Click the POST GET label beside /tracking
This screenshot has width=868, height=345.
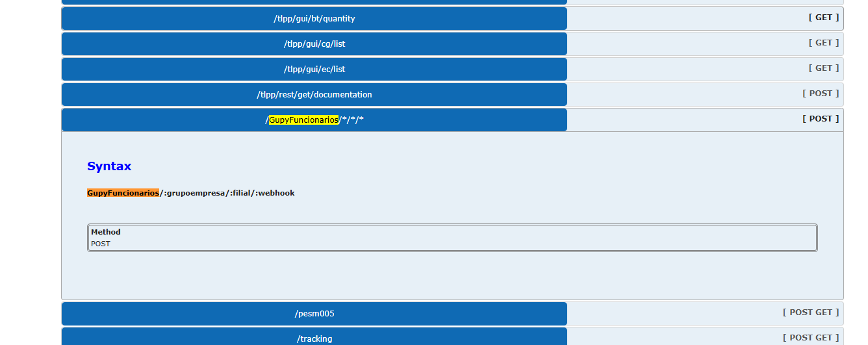point(811,338)
